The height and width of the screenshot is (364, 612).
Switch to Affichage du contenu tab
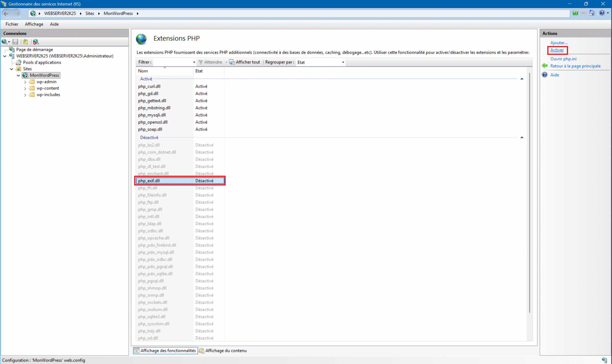click(223, 350)
